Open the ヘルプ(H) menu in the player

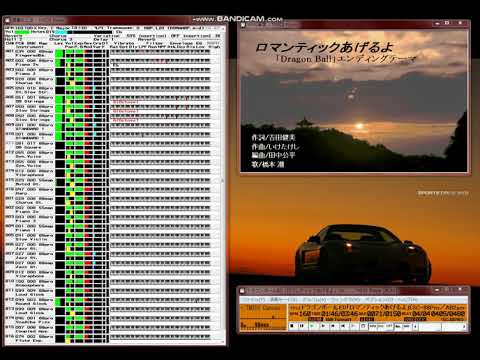[x=407, y=300]
